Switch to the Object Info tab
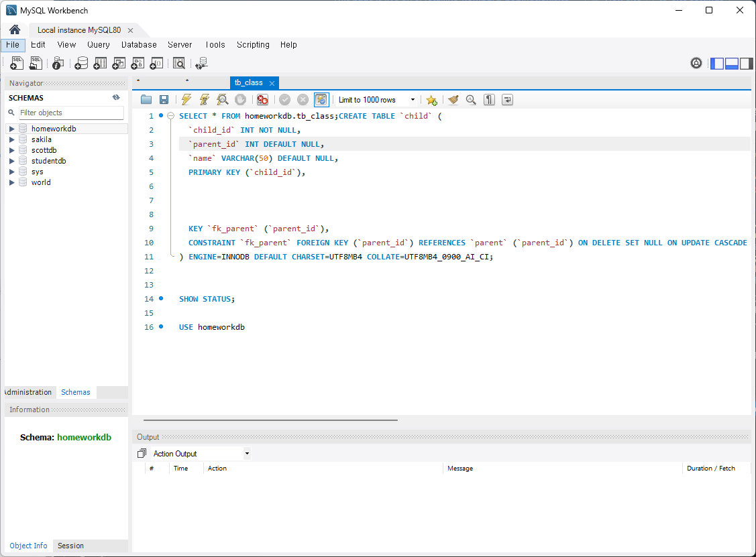Viewport: 756px width, 557px height. coord(28,546)
